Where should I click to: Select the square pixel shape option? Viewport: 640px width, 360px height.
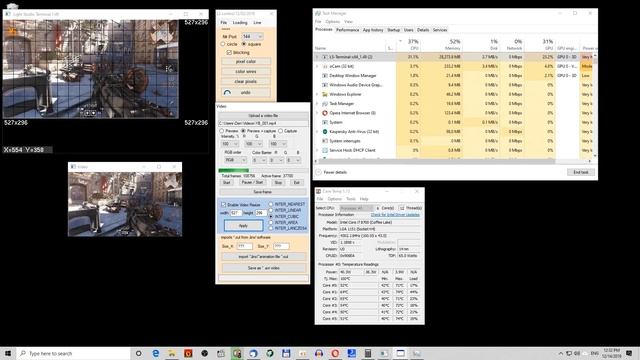coord(244,44)
